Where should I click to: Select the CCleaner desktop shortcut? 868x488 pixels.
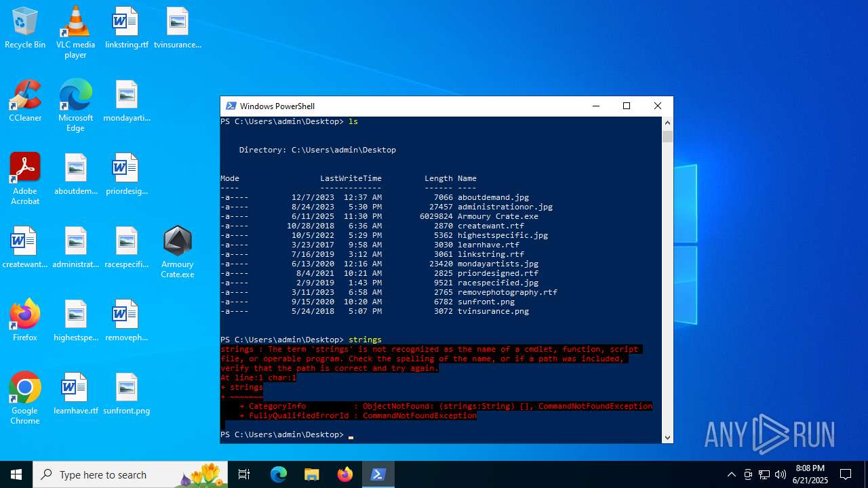(x=25, y=101)
